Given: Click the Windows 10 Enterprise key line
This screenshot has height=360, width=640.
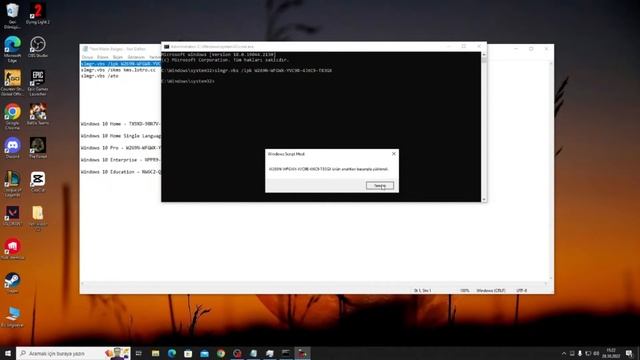Looking at the screenshot, I should 121,160.
